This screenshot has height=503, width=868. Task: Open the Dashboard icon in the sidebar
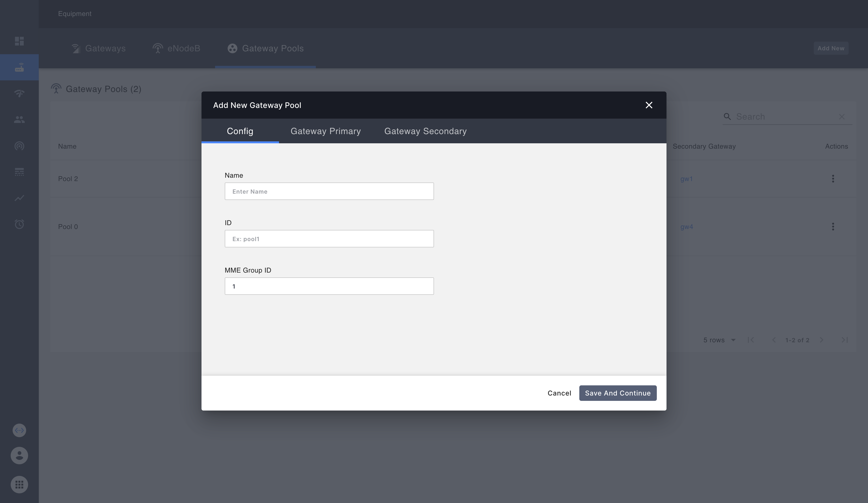[19, 41]
